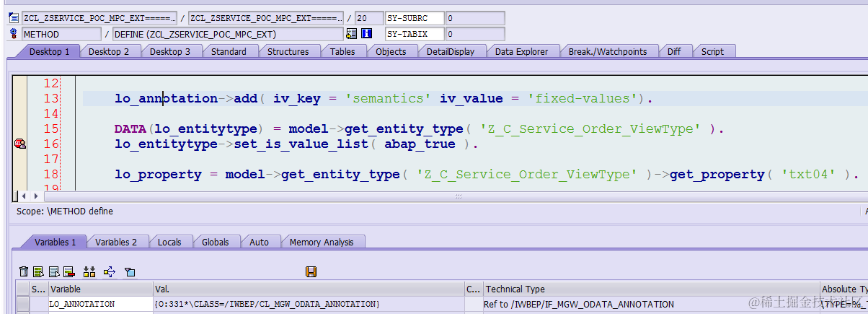Save variables with the orange floppy disk icon
The height and width of the screenshot is (314, 868).
(x=311, y=271)
